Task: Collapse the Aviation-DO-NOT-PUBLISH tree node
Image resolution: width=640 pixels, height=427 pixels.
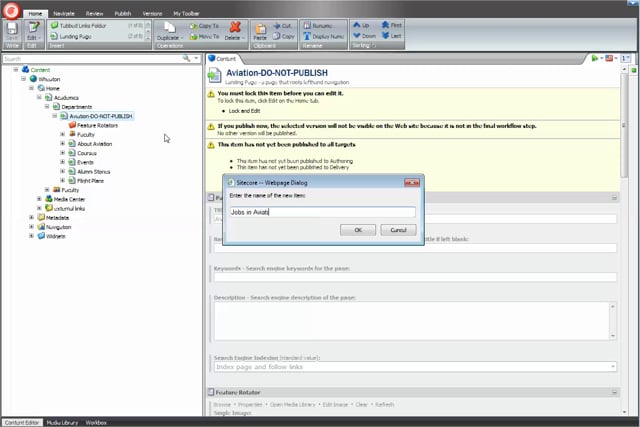Action: tap(55, 116)
